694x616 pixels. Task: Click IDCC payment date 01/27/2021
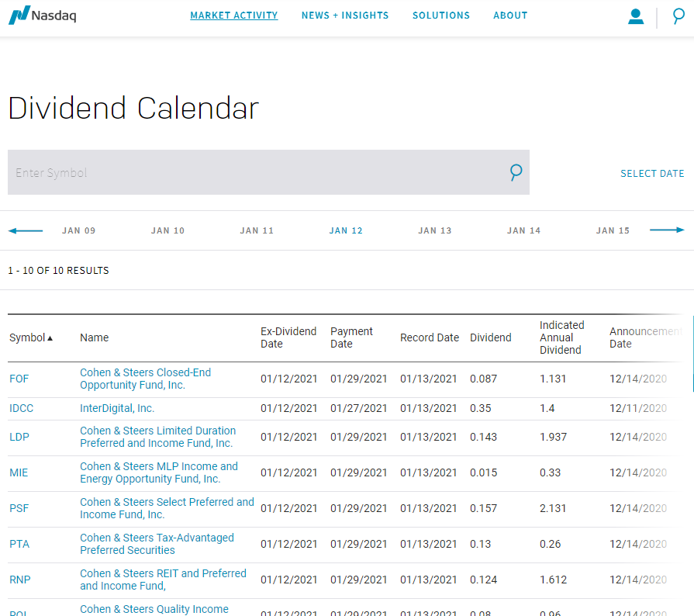click(x=358, y=408)
